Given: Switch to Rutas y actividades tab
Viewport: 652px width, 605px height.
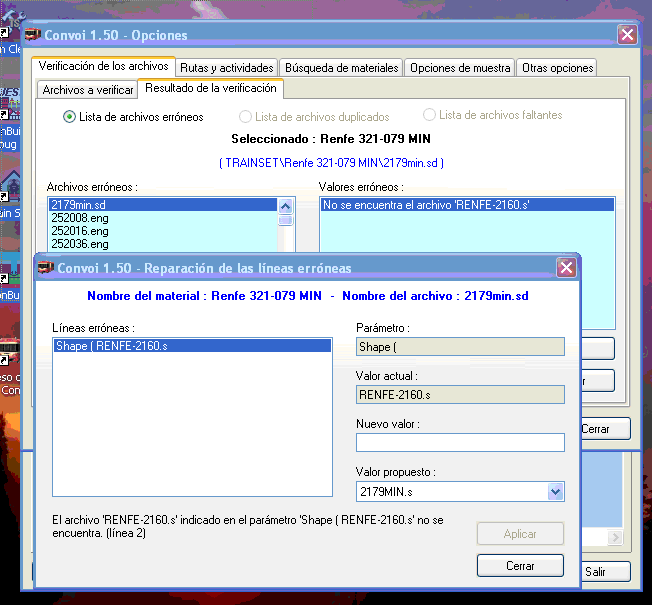Looking at the screenshot, I should coord(227,68).
